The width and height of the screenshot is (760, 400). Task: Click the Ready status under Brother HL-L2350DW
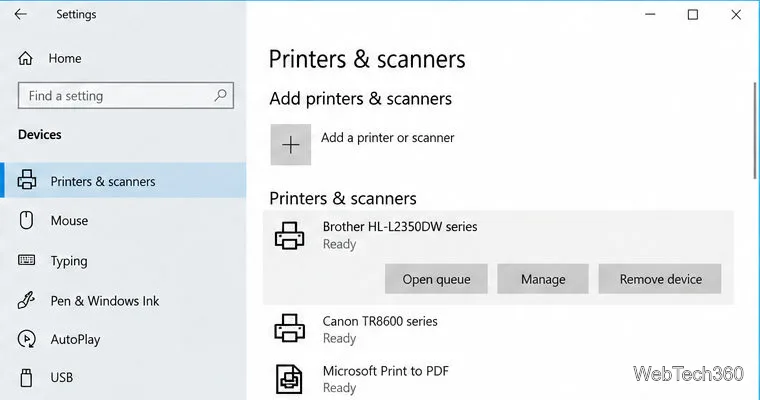[x=339, y=244]
